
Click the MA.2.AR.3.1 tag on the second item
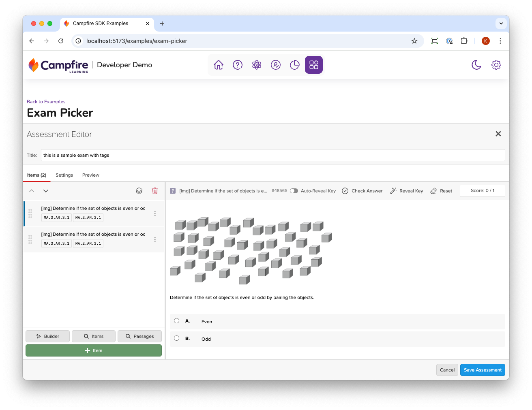[88, 243]
